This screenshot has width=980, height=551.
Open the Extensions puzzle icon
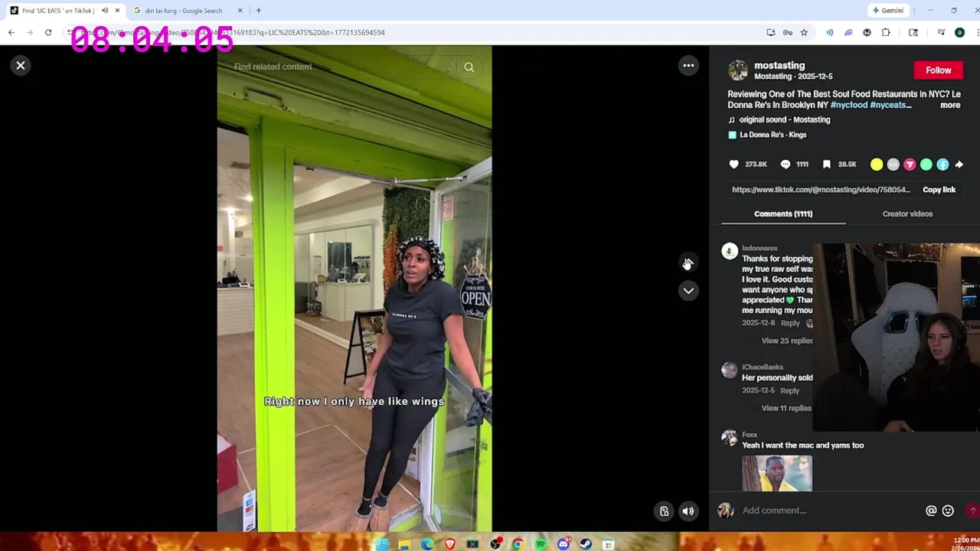[x=886, y=33]
